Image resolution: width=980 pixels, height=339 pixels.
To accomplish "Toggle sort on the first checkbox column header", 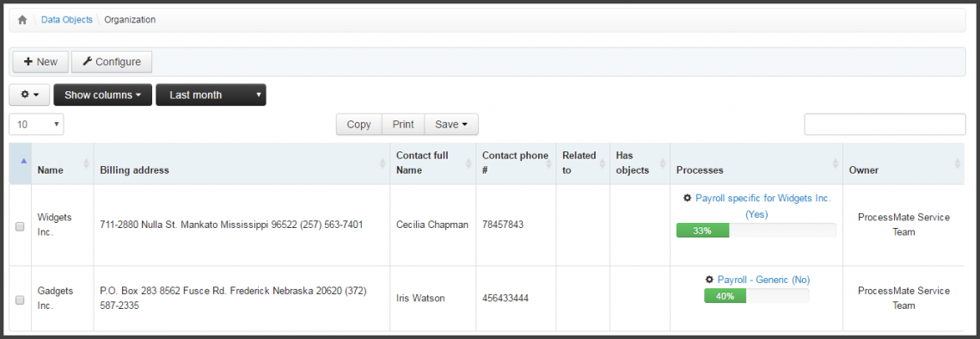I will click(24, 162).
